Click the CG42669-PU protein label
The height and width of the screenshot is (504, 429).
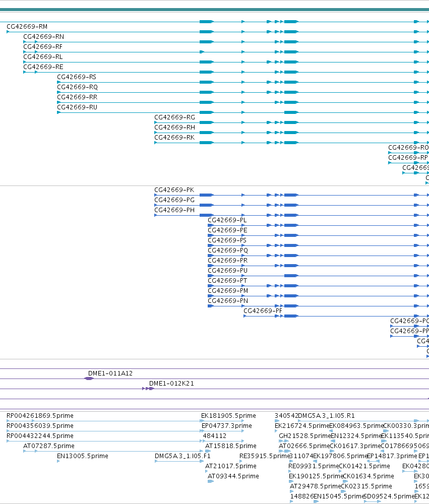[227, 271]
